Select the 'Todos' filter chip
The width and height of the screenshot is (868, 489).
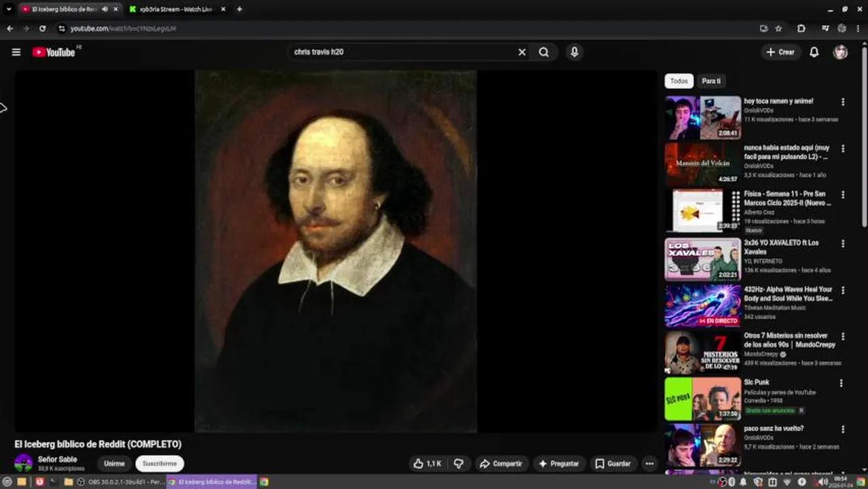(x=679, y=81)
